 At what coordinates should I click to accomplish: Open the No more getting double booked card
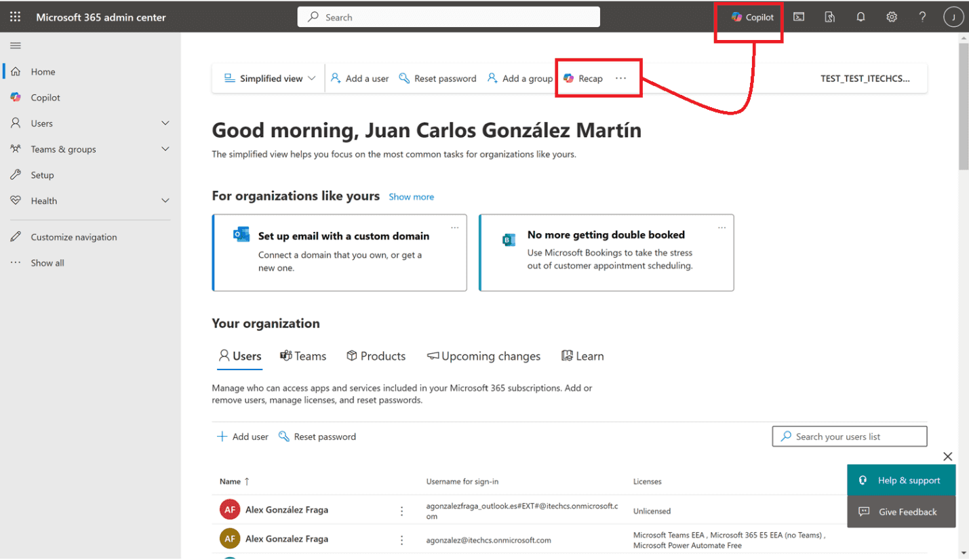click(606, 252)
